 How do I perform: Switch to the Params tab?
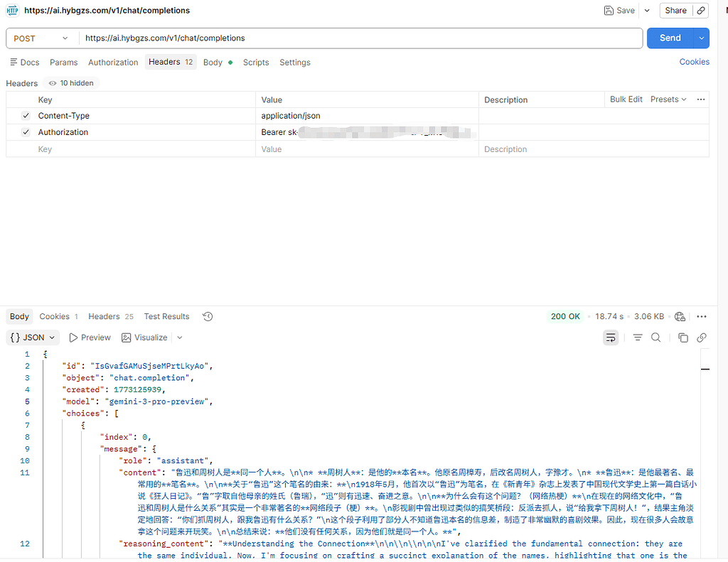coord(63,63)
